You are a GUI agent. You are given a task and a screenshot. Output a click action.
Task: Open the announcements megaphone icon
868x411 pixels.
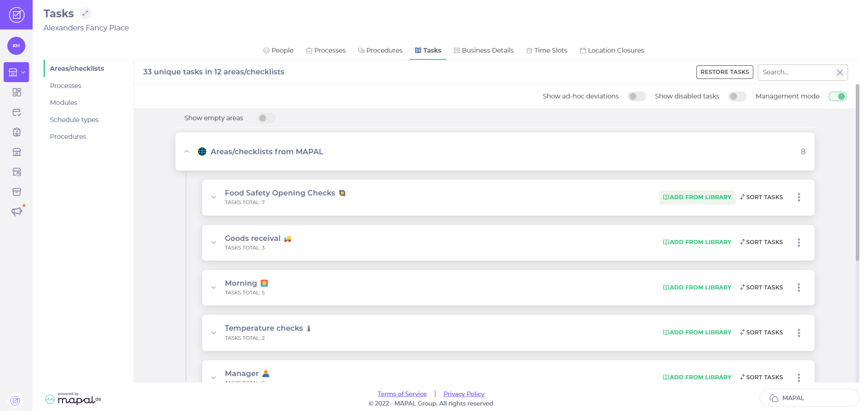pyautogui.click(x=17, y=211)
